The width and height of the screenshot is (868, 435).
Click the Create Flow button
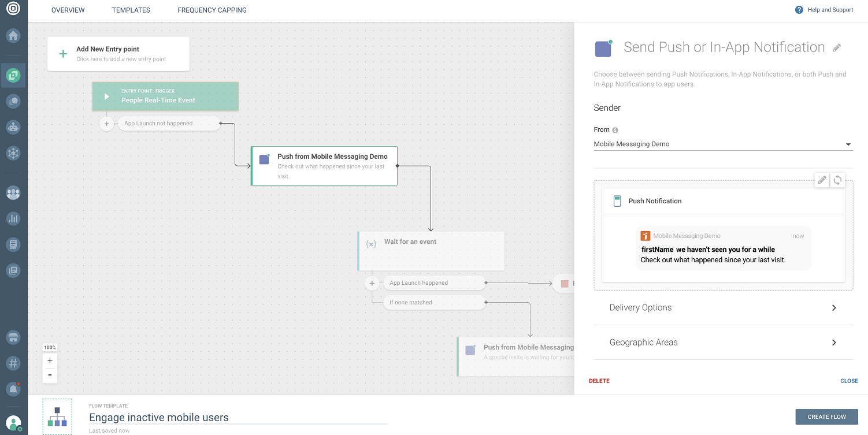[826, 417]
